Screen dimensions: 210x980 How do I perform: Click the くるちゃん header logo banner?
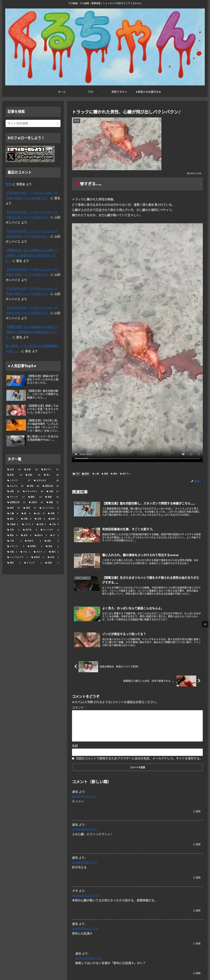[x=105, y=47]
